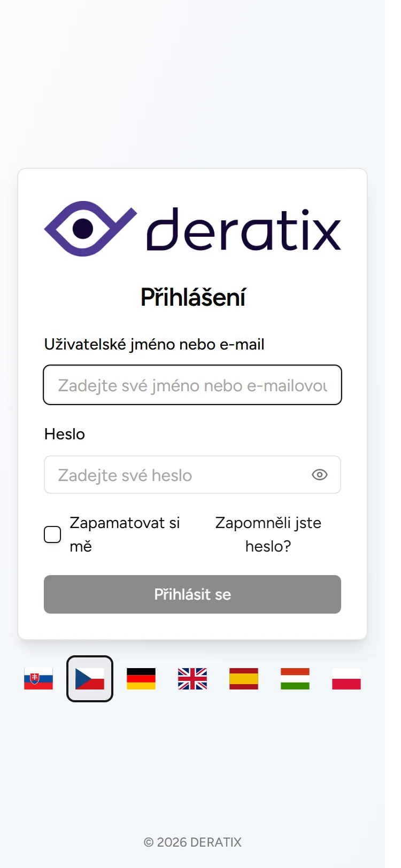Select the British flag language option
The image size is (401, 868).
192,679
